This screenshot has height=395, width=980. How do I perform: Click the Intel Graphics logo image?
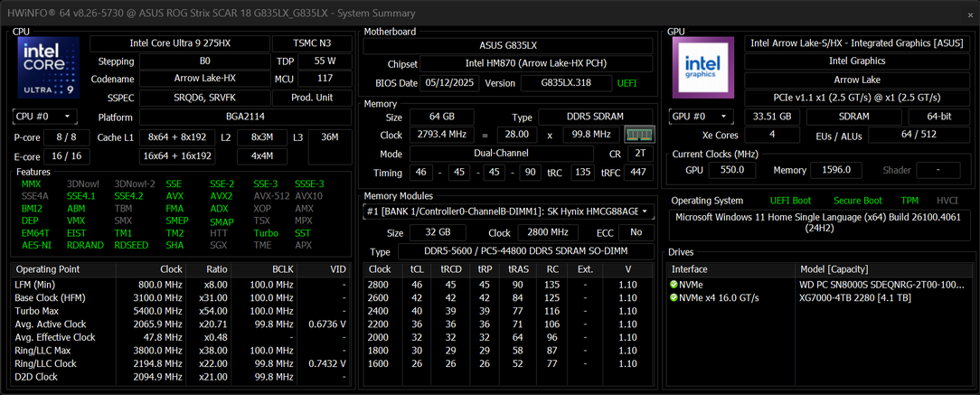[x=703, y=68]
